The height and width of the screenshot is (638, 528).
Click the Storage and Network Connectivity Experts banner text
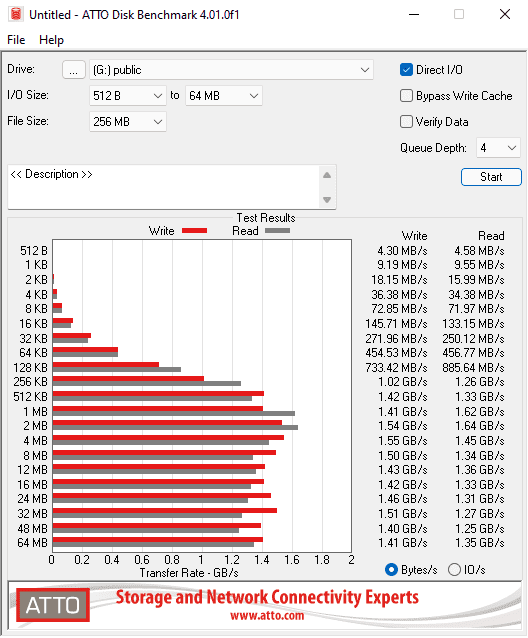[267, 597]
